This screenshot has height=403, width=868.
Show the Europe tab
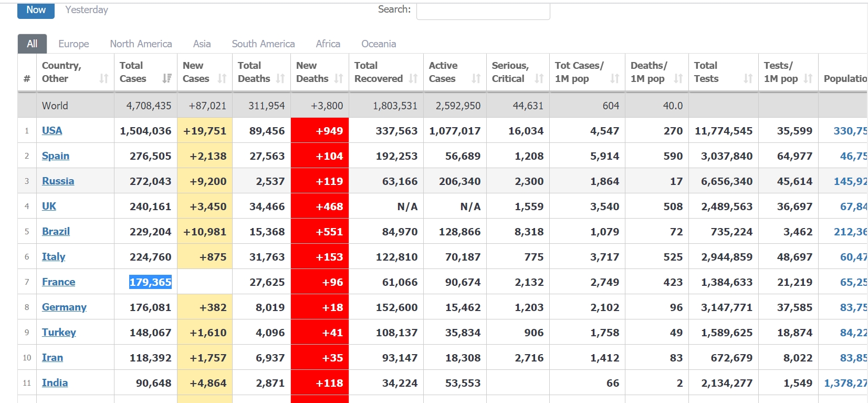click(x=74, y=44)
